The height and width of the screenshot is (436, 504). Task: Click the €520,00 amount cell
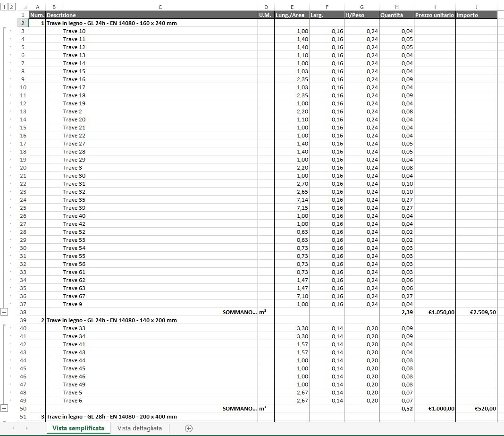coord(476,409)
